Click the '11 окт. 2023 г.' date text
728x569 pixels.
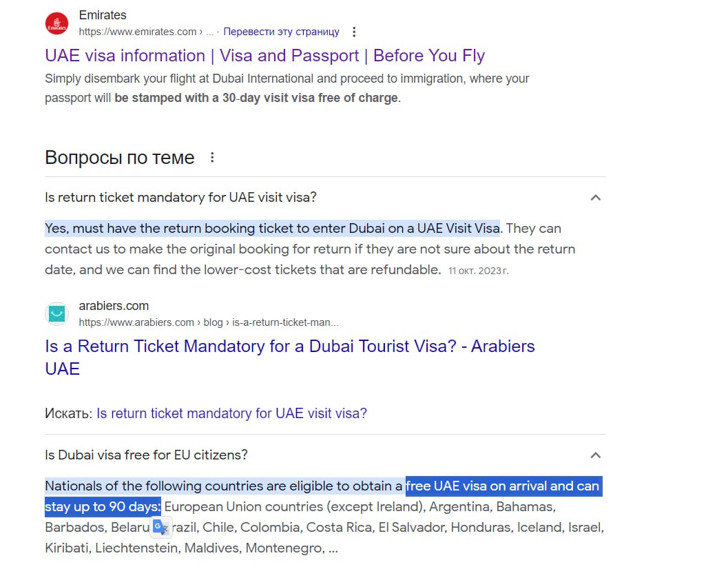click(x=478, y=271)
